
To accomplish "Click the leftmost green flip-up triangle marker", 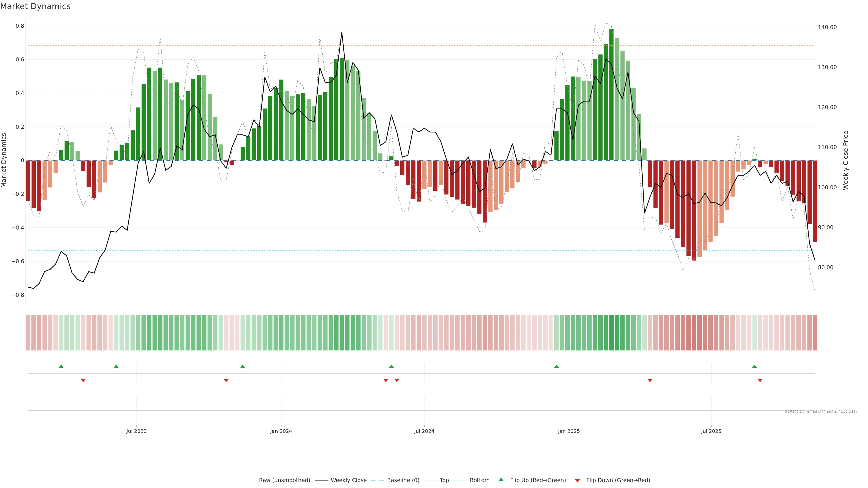I will (61, 366).
